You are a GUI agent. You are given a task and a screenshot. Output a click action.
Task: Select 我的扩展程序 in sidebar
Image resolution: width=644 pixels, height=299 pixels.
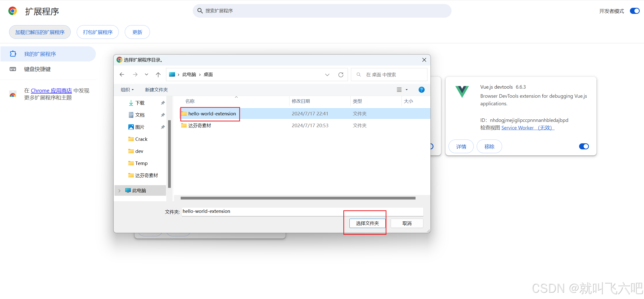pyautogui.click(x=40, y=54)
